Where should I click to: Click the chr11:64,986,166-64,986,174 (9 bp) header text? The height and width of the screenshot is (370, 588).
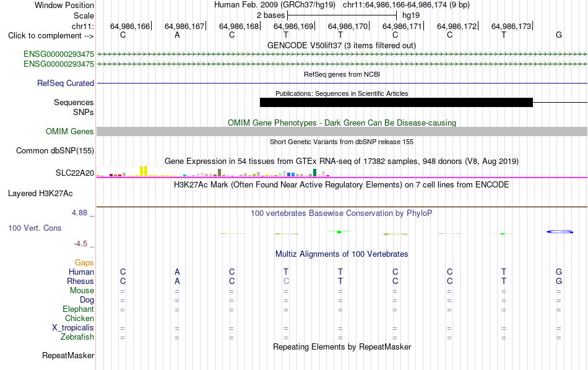coord(406,5)
